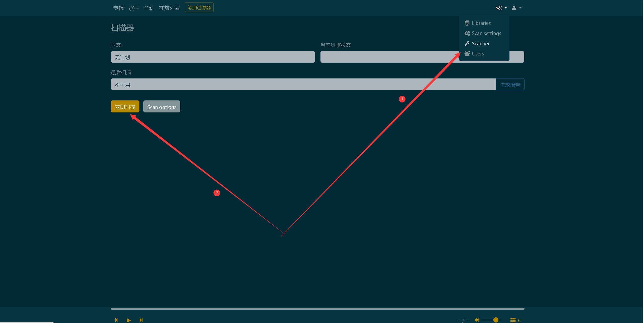Click the Users group icon

pyautogui.click(x=467, y=54)
